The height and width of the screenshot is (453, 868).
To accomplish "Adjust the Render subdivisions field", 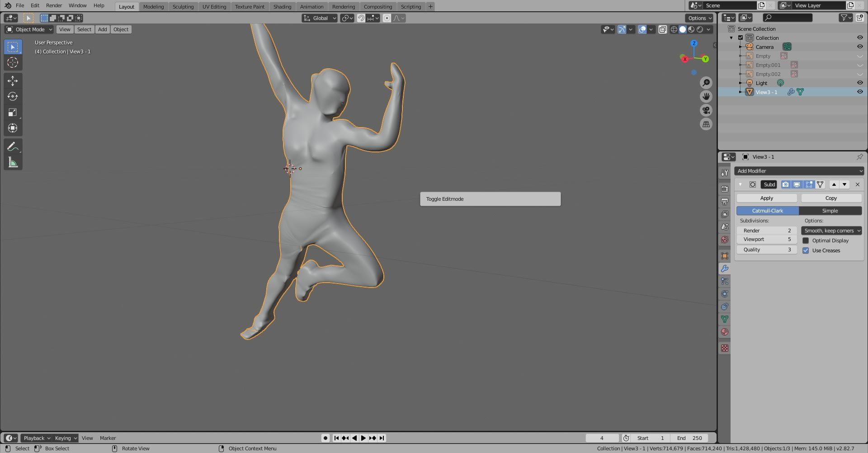I will pyautogui.click(x=767, y=231).
